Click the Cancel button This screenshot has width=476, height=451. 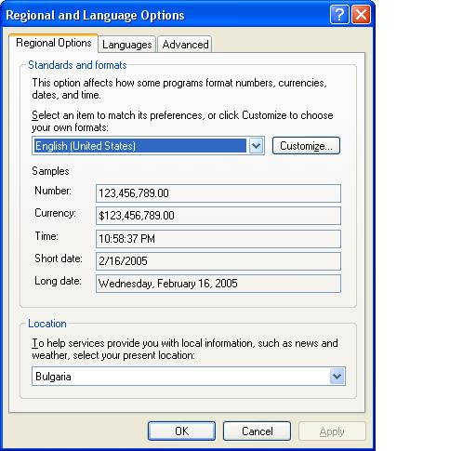[x=257, y=431]
